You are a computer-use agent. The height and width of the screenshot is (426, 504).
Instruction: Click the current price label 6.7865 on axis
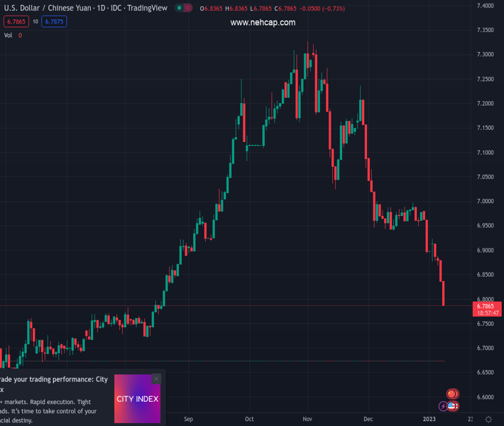pos(487,310)
